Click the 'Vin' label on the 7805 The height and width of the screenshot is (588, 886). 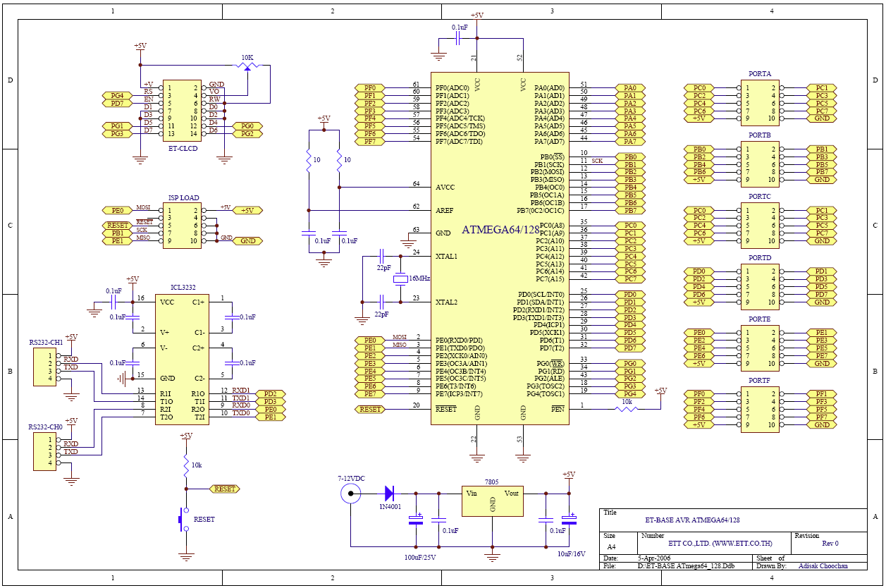(x=472, y=493)
